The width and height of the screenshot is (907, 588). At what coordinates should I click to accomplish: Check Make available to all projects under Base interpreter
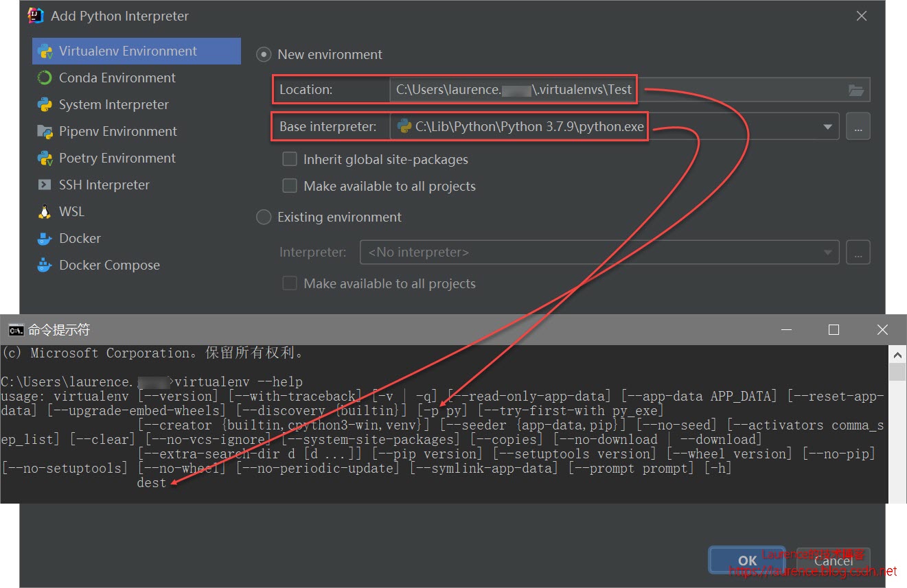(290, 187)
